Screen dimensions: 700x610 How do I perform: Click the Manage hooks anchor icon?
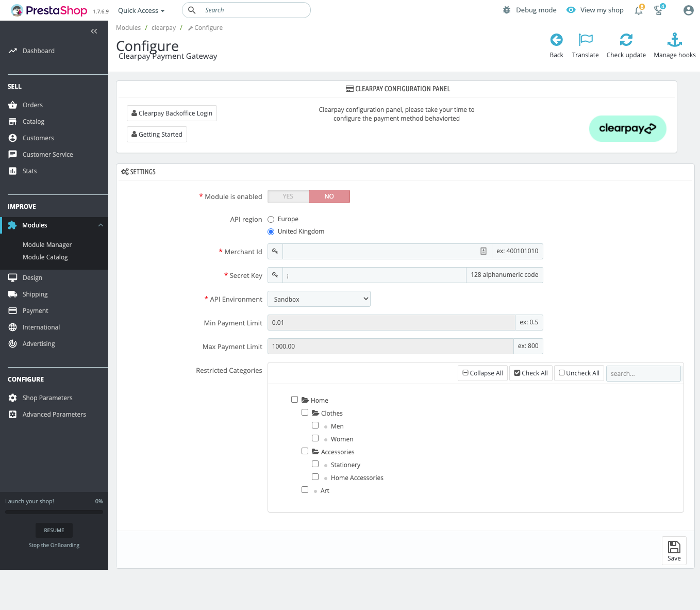(675, 40)
